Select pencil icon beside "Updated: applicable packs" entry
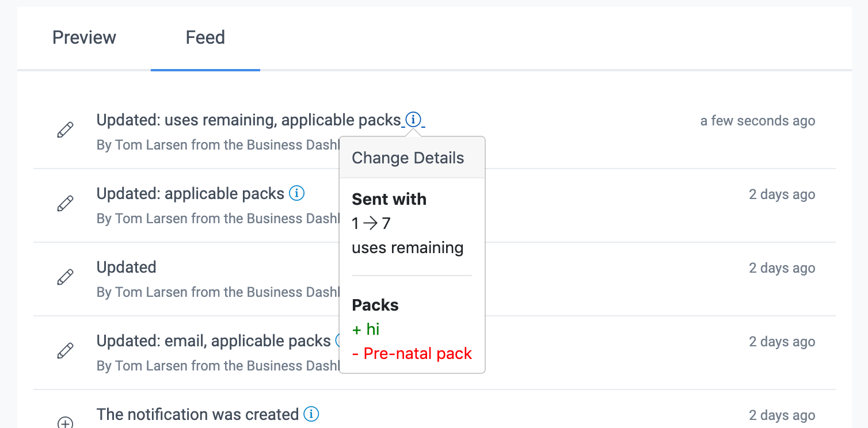This screenshot has height=428, width=868. pos(66,203)
